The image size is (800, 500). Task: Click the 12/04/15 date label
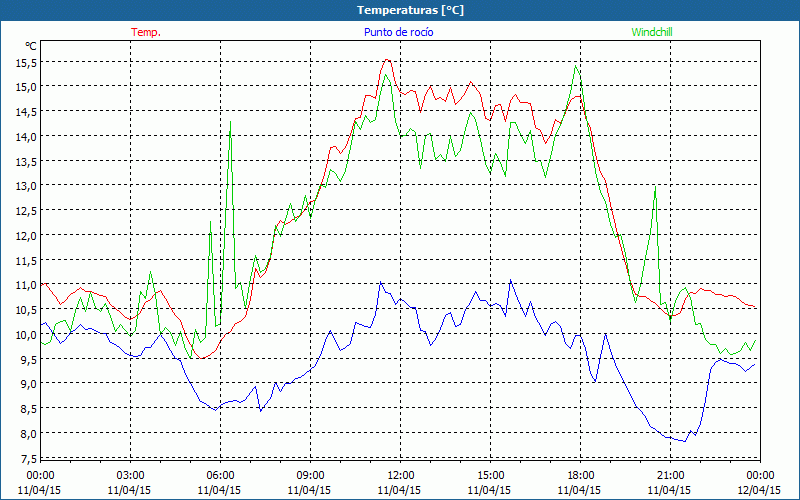click(760, 490)
